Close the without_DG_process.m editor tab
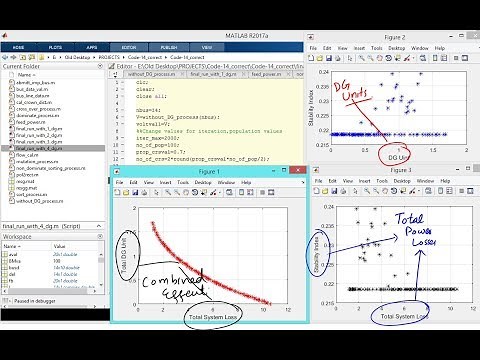 point(182,74)
